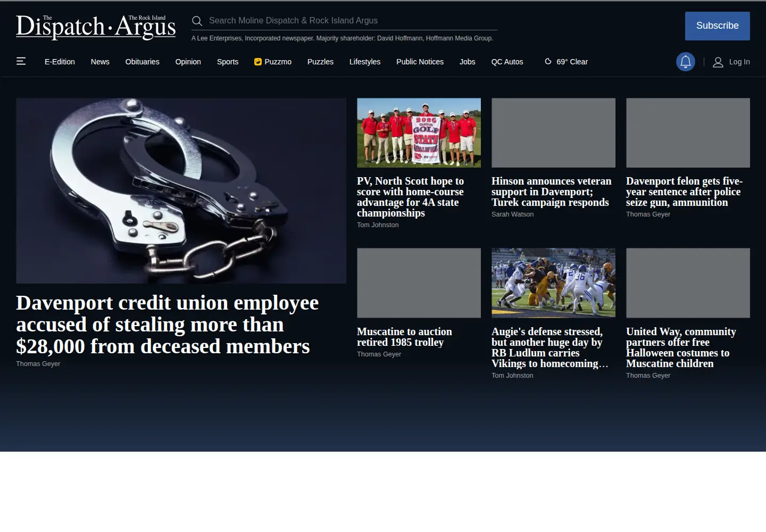The width and height of the screenshot is (766, 532).
Task: Click placeholder image above Muscatine trolley story
Action: (419, 283)
